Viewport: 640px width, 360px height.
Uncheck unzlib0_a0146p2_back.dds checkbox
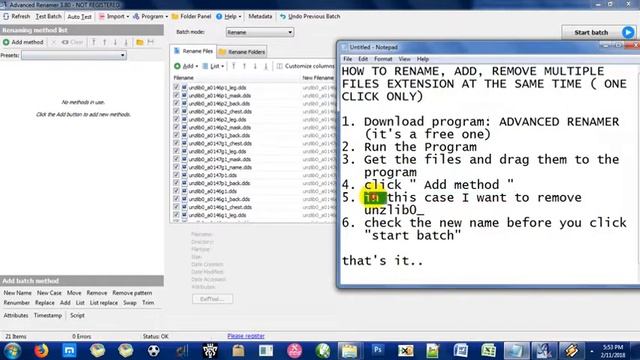pos(176,103)
